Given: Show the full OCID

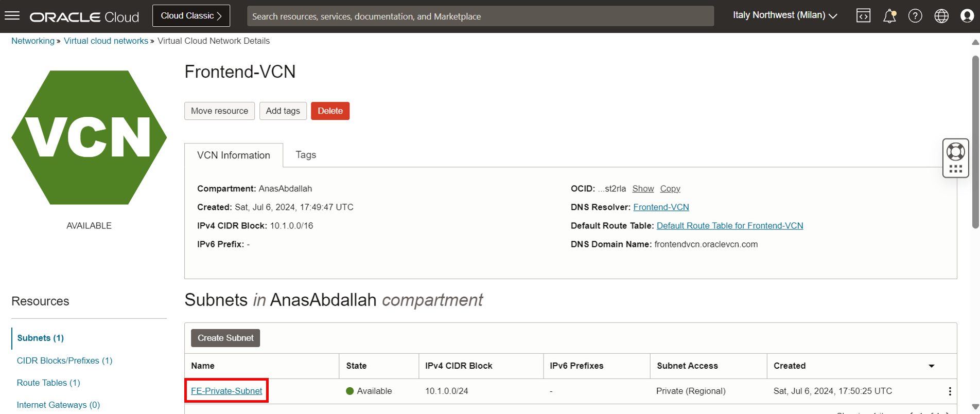Looking at the screenshot, I should point(643,189).
